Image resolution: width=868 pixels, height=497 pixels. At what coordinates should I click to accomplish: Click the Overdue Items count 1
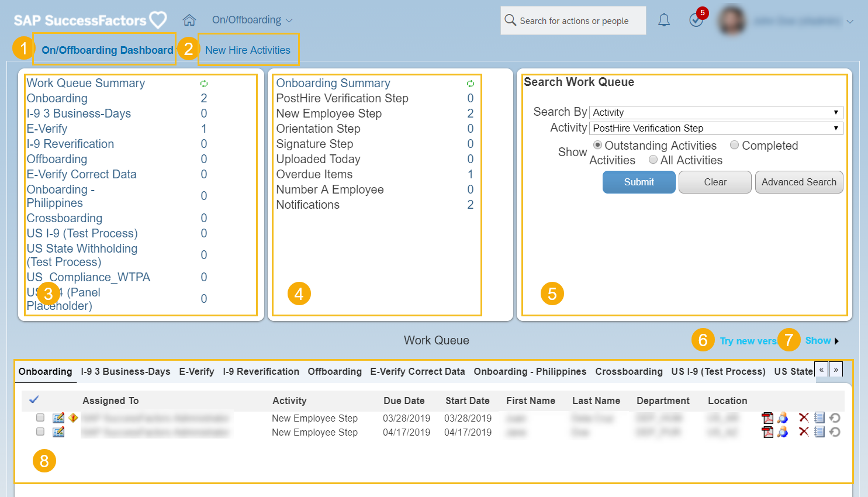[471, 174]
